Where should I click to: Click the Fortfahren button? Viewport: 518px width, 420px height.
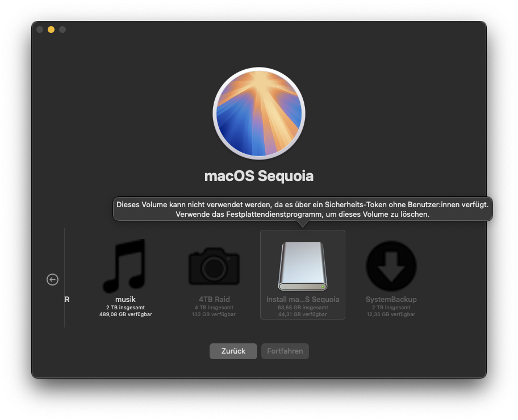(285, 351)
